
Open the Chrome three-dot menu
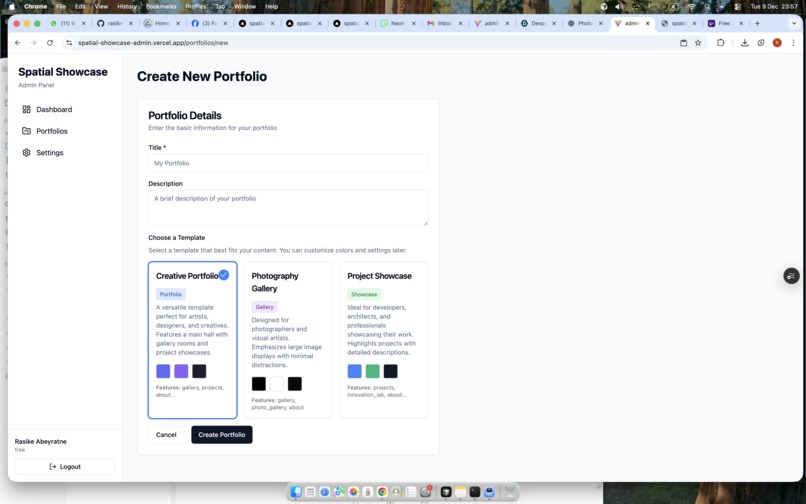(793, 43)
